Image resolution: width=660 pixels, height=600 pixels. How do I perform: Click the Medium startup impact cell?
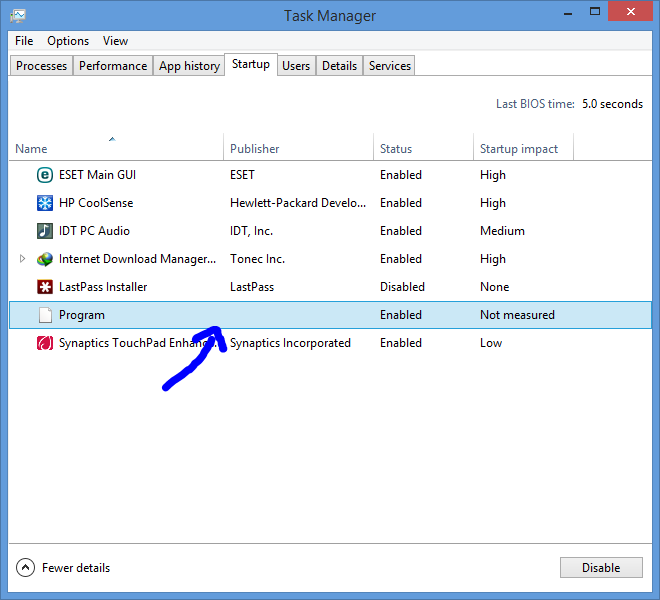pos(502,231)
